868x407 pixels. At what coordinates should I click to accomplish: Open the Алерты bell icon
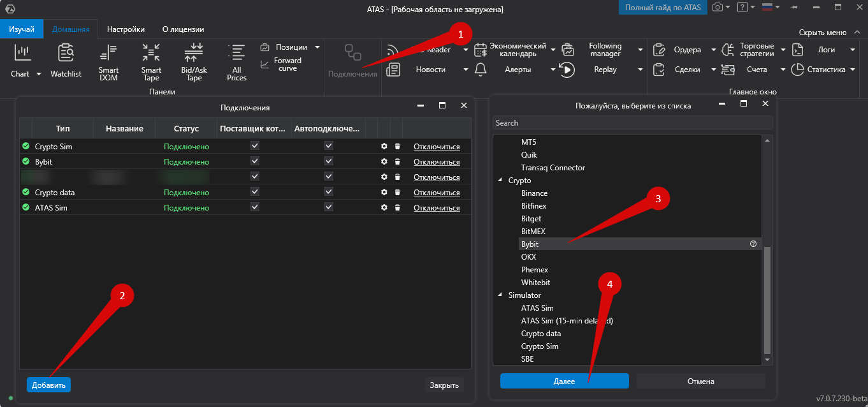pyautogui.click(x=481, y=70)
